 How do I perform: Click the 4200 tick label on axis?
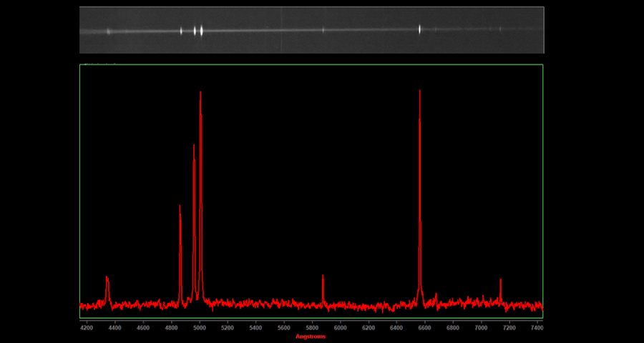coord(87,328)
